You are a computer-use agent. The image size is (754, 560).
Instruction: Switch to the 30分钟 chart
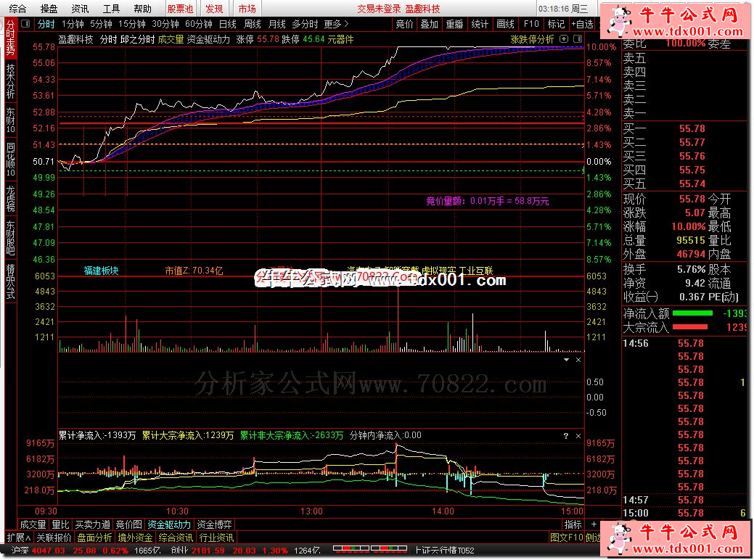[165, 23]
